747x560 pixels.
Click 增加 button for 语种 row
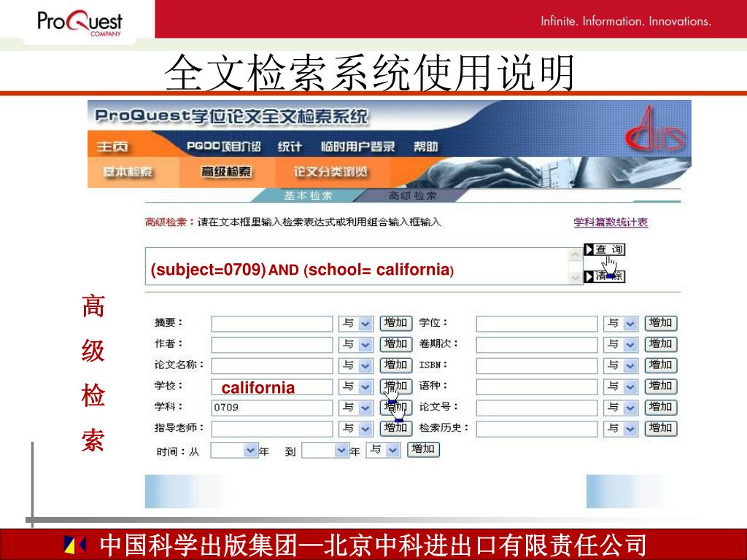tap(661, 386)
